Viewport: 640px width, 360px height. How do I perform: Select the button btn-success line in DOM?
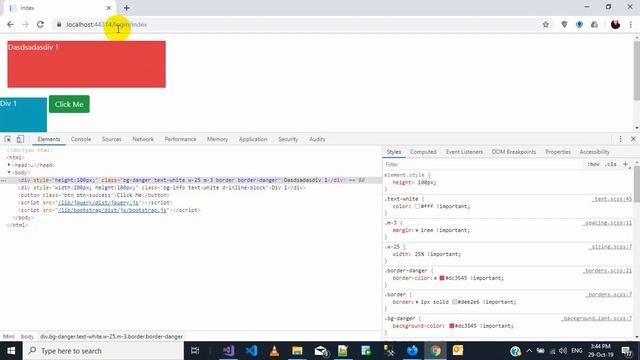click(93, 195)
